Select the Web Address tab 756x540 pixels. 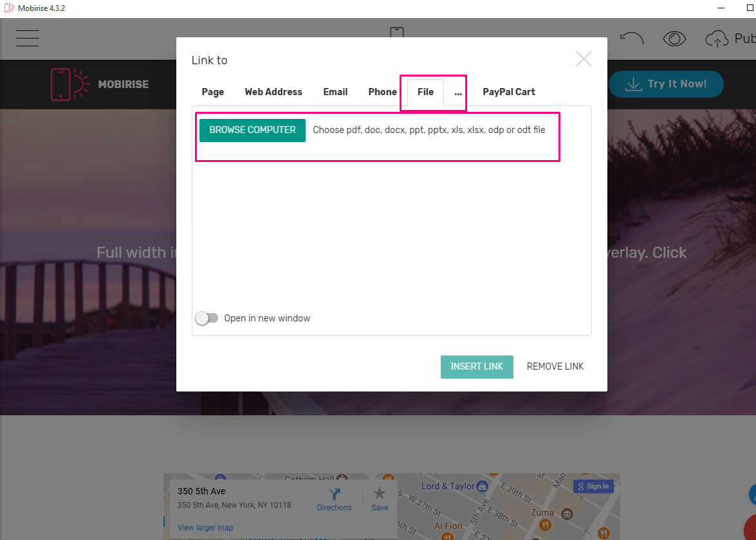click(x=273, y=92)
